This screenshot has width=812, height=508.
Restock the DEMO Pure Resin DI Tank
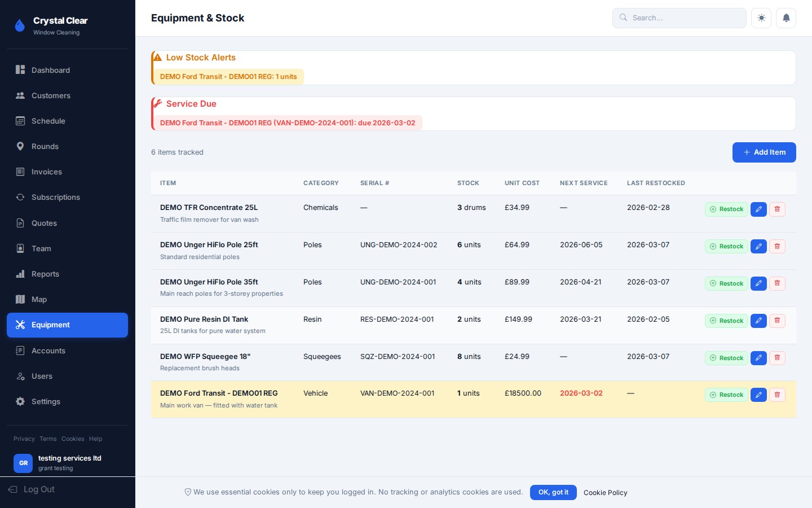click(726, 321)
